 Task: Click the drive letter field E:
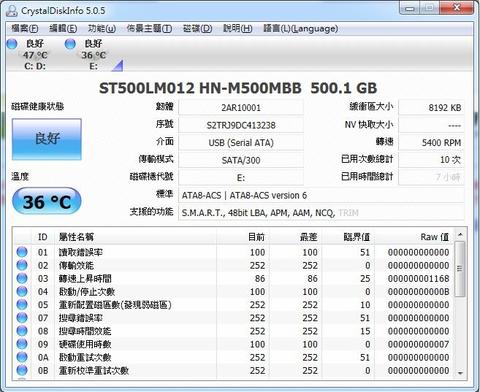(x=241, y=178)
